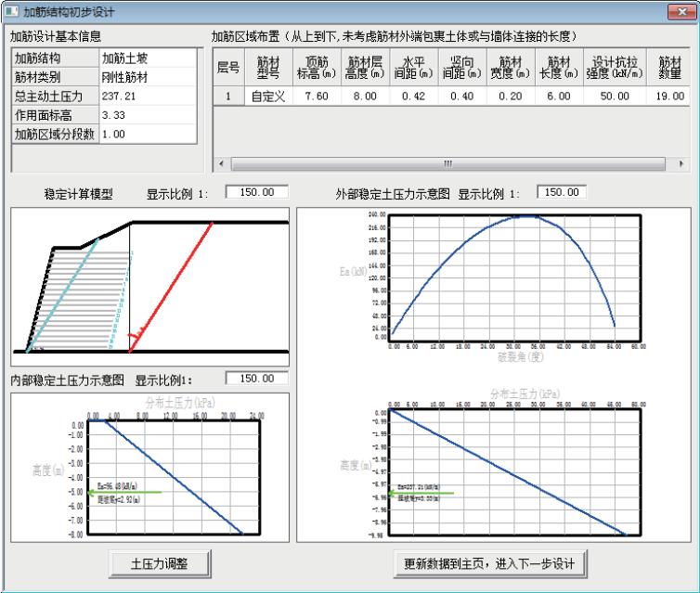Click the 层号 column header

pos(227,68)
